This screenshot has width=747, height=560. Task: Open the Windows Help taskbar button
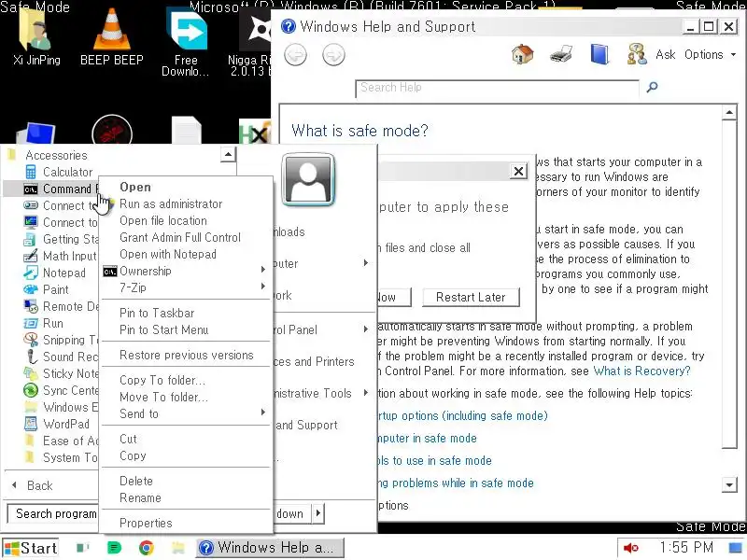[x=270, y=548]
